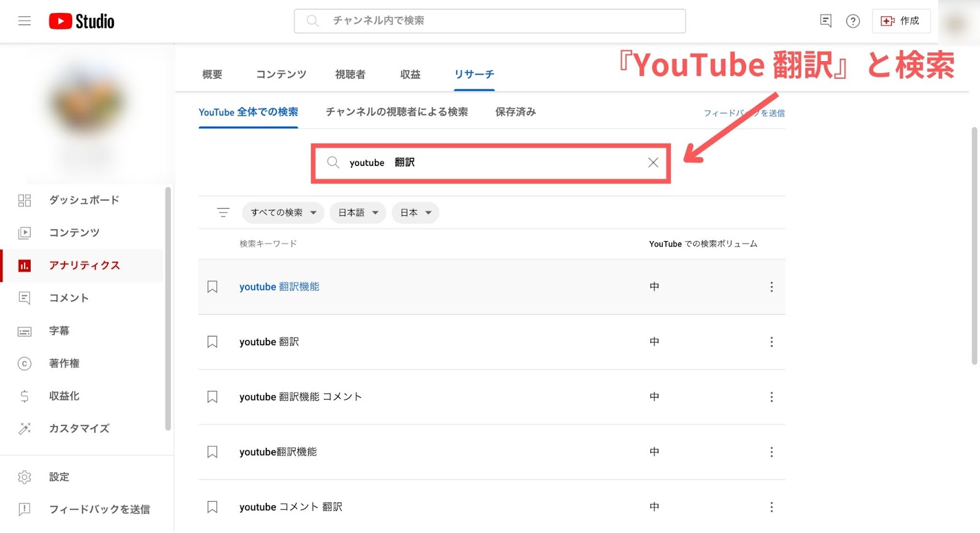Viewport: 980px width, 533px height.
Task: Open コメント in the sidebar
Action: pos(83,298)
